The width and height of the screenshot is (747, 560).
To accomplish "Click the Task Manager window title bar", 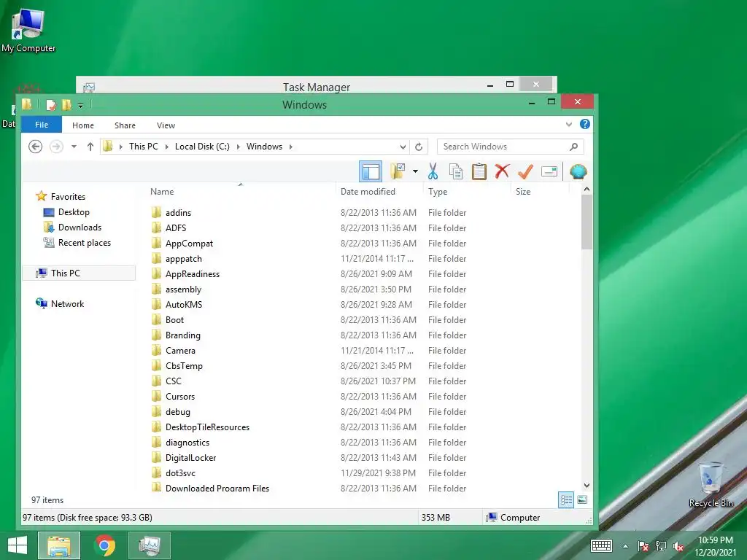I will click(317, 86).
